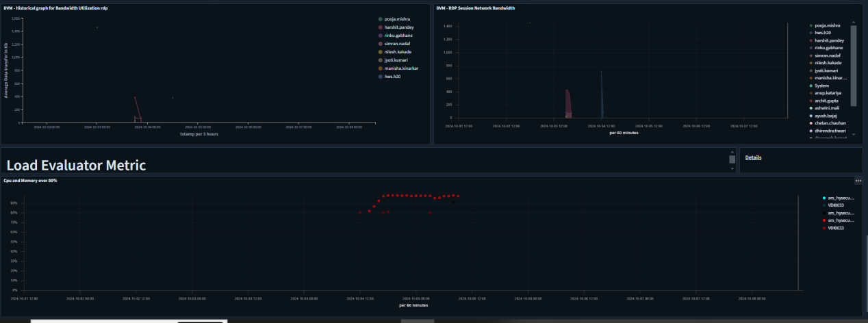
Task: Click cyan ars_hysecu legend item in CPU chart
Action: 840,198
